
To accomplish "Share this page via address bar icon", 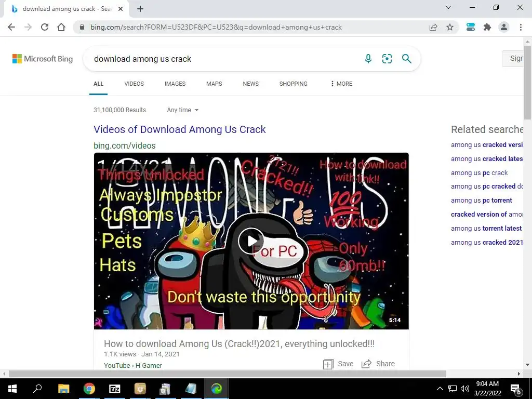I will click(433, 27).
